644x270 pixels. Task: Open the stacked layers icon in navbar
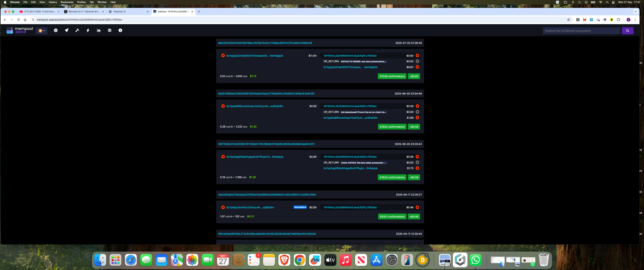coord(110,30)
